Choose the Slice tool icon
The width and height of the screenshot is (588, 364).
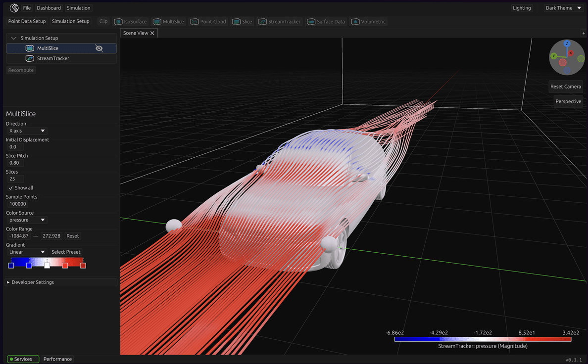[237, 22]
